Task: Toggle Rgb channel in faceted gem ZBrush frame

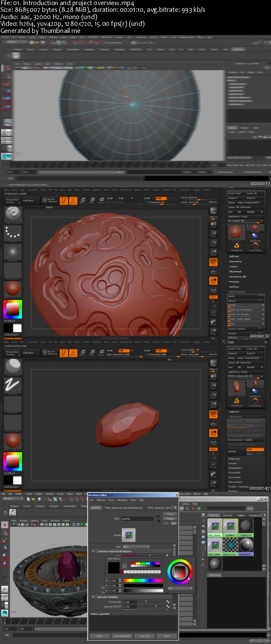Action: pyautogui.click(x=124, y=350)
